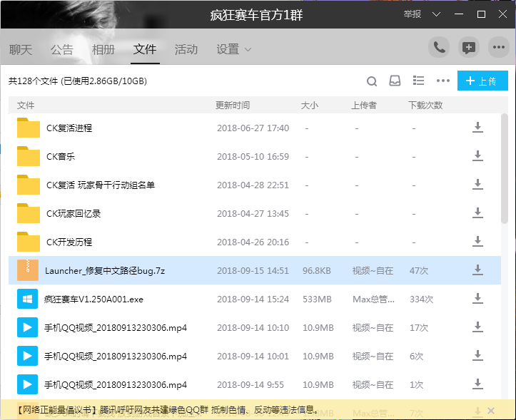
Task: Click the file list vertical scrollbar
Action: [504, 168]
